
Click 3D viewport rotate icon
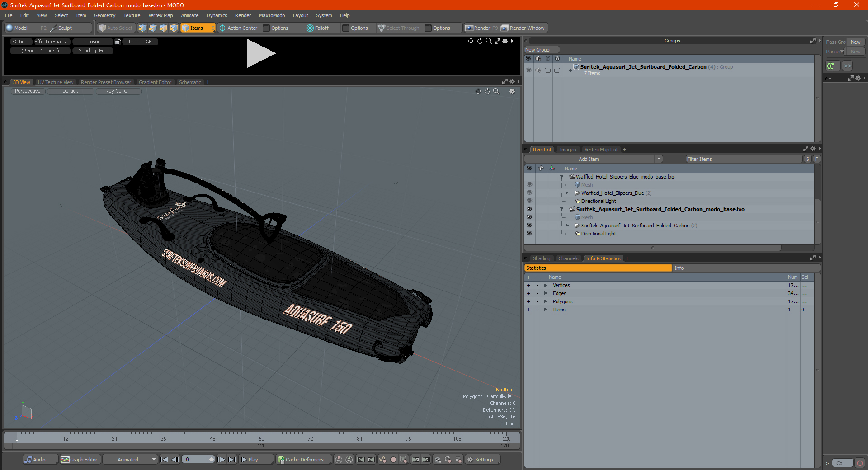pos(487,91)
